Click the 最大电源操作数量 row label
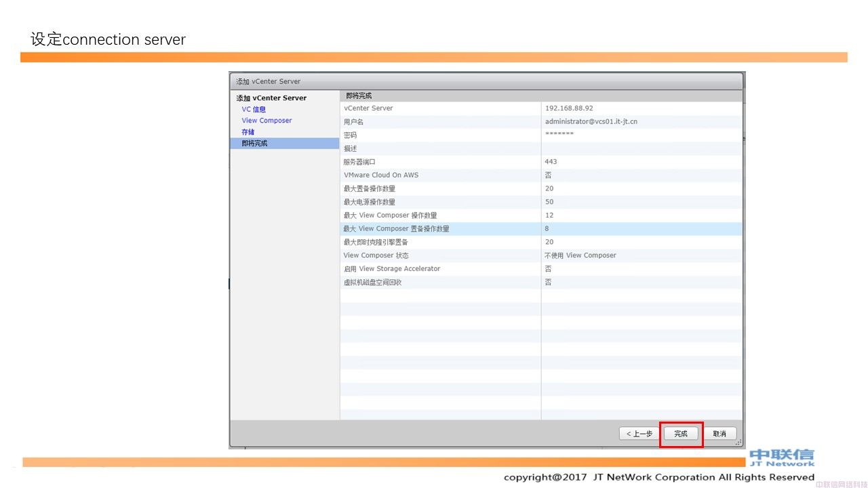 click(x=370, y=202)
